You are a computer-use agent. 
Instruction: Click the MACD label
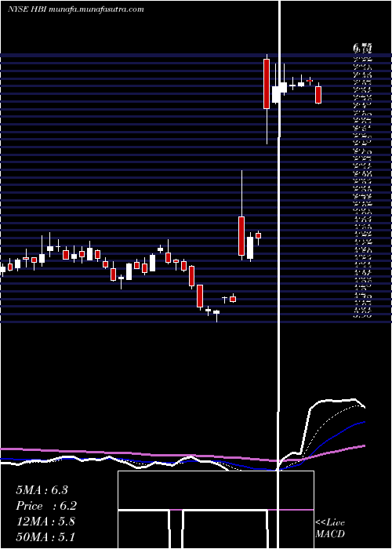(330, 534)
